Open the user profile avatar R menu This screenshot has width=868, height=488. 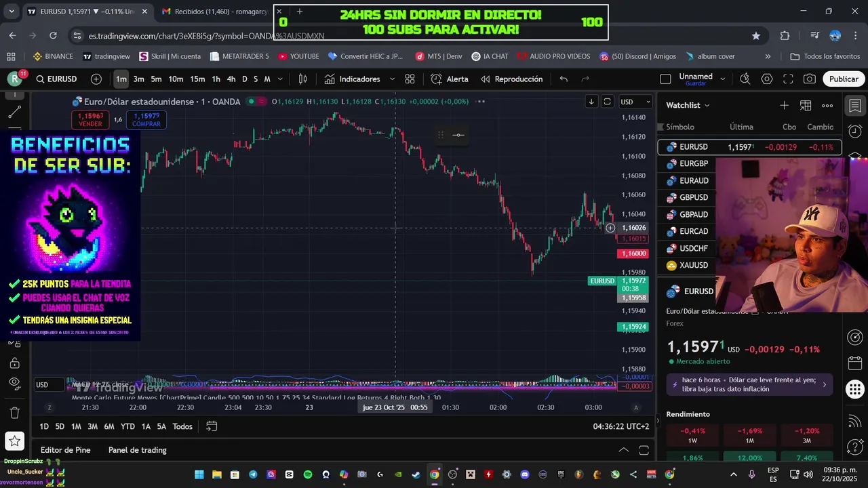coord(15,79)
